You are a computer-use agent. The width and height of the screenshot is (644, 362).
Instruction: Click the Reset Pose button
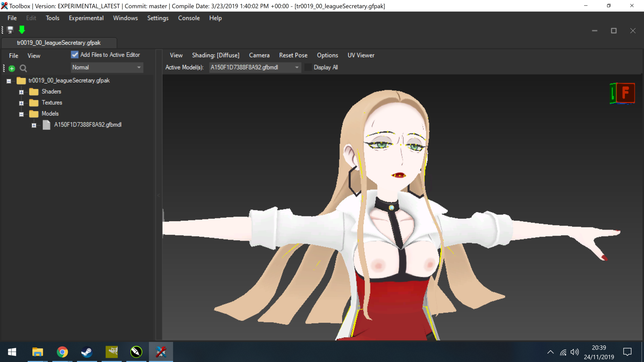pyautogui.click(x=293, y=55)
